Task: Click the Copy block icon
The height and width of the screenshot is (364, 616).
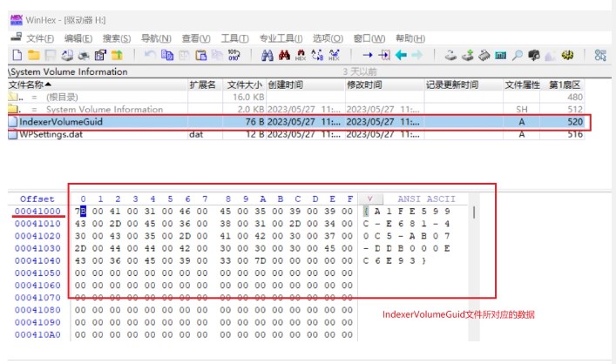Action: point(167,55)
